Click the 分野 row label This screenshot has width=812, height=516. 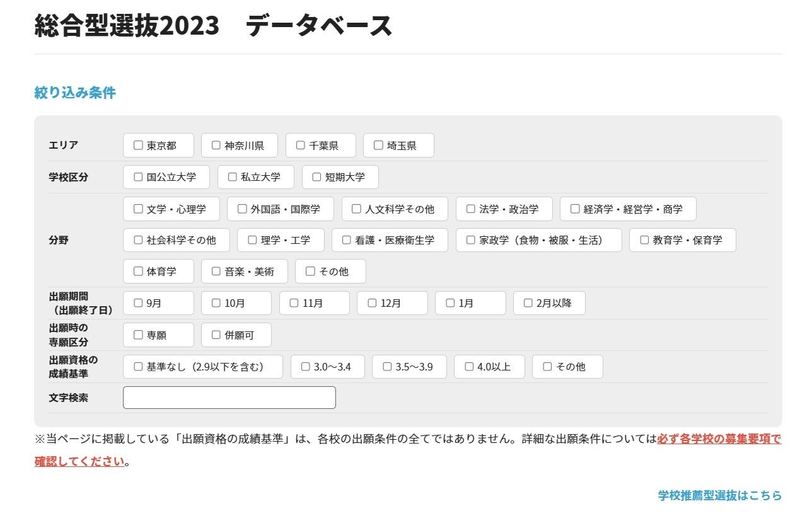pos(59,240)
